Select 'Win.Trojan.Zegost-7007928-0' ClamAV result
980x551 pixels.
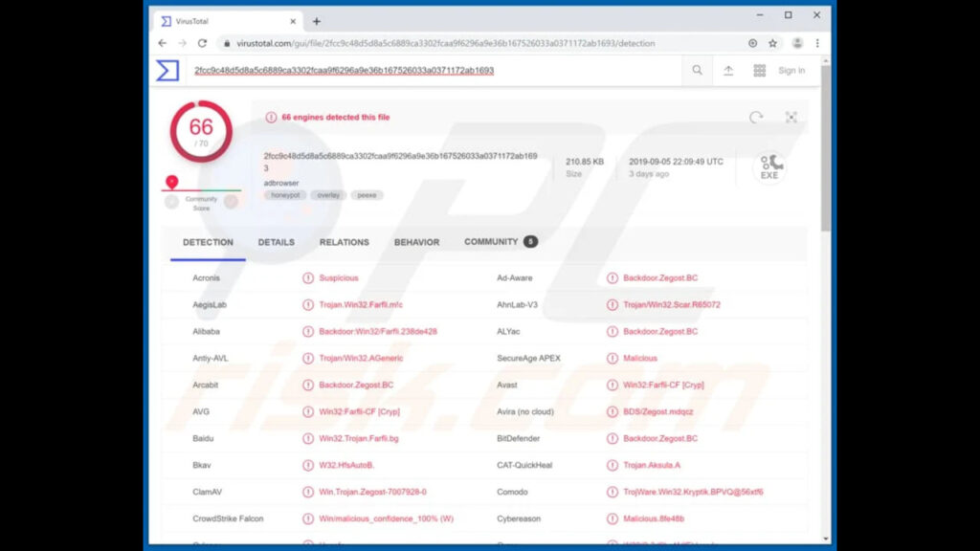372,493
